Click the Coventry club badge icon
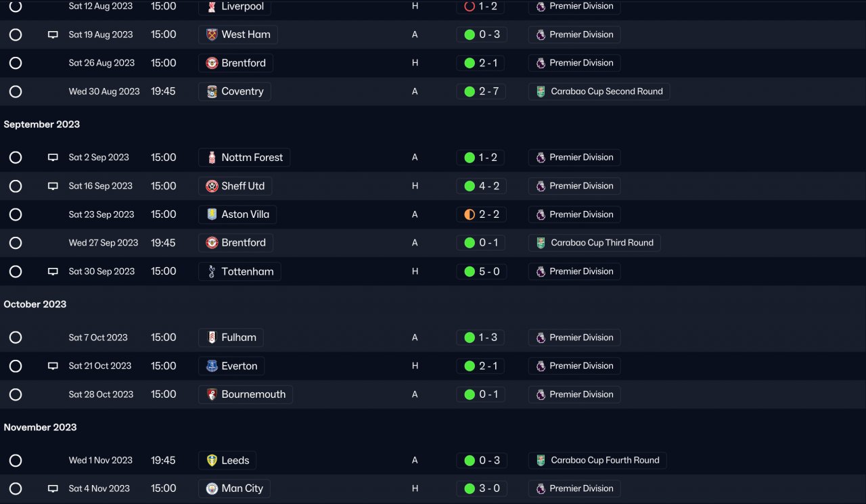This screenshot has width=866, height=504. [212, 91]
